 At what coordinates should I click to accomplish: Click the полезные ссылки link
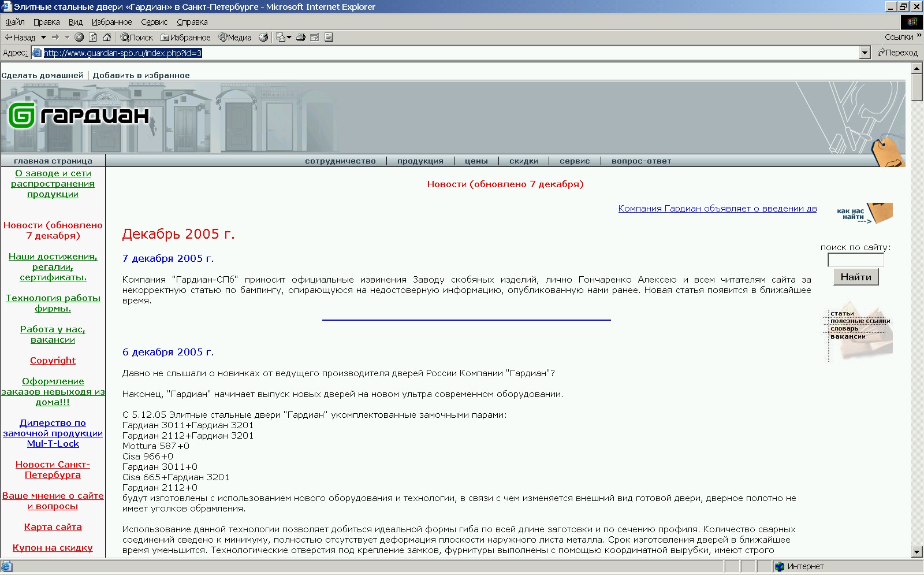tap(860, 321)
